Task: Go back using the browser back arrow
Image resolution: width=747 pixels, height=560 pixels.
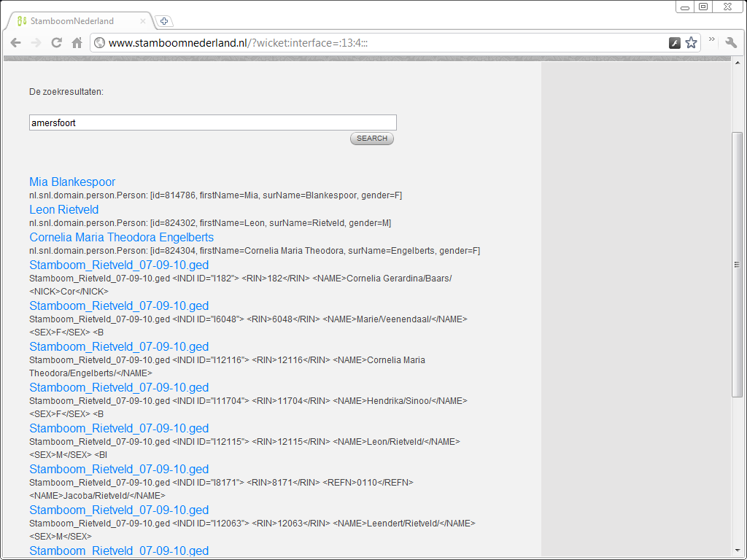Action: point(16,43)
